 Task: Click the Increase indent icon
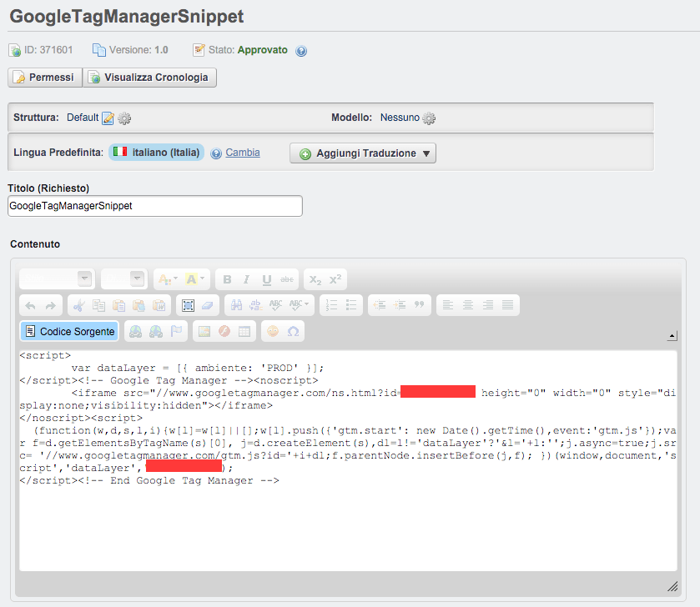(399, 305)
